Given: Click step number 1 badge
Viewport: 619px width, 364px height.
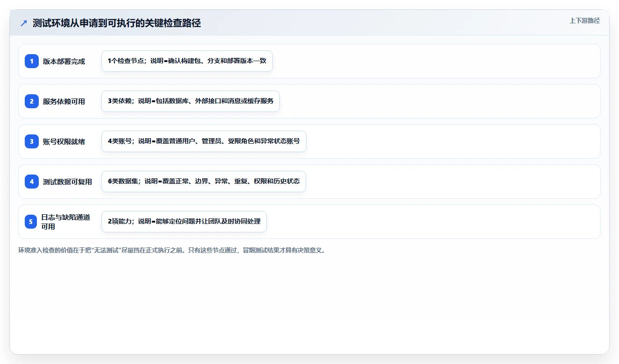Looking at the screenshot, I should (32, 61).
